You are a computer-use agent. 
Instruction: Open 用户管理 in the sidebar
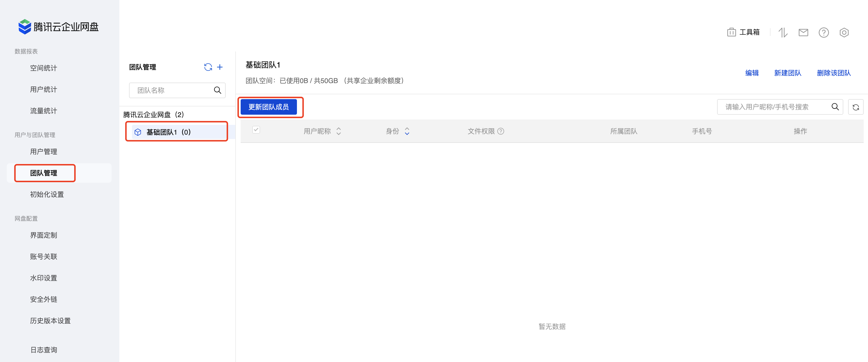pos(43,151)
